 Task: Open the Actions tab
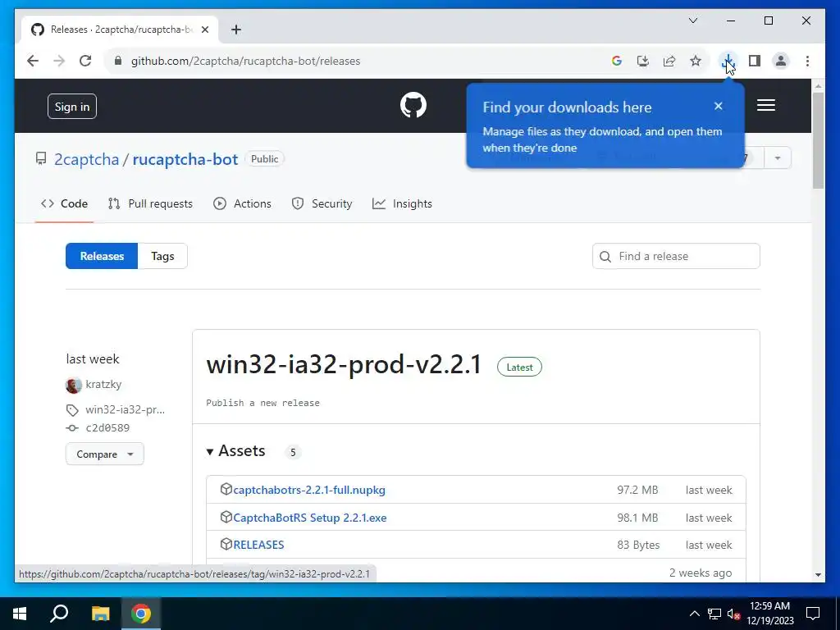[242, 203]
